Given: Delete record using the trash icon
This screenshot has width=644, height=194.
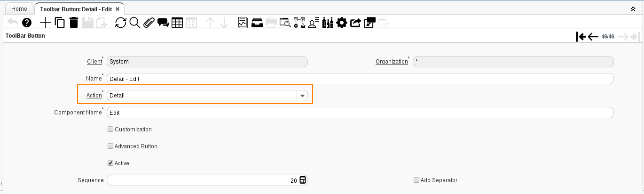Looking at the screenshot, I should click(x=74, y=23).
